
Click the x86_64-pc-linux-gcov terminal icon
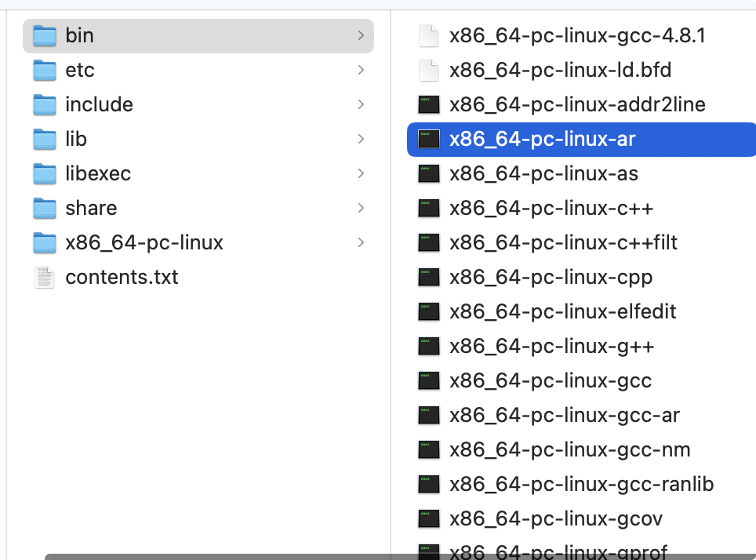click(x=428, y=518)
